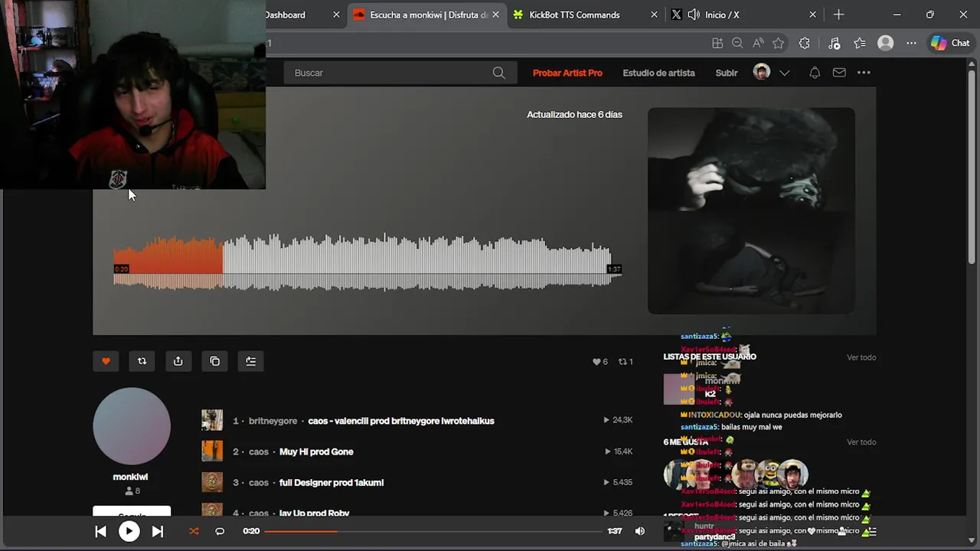This screenshot has width=980, height=551.
Task: Open SoundCloud more options menu
Action: click(x=864, y=73)
